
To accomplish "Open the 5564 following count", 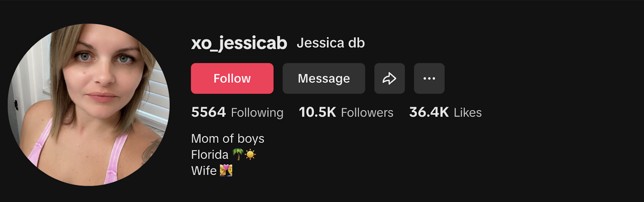I will [x=208, y=112].
